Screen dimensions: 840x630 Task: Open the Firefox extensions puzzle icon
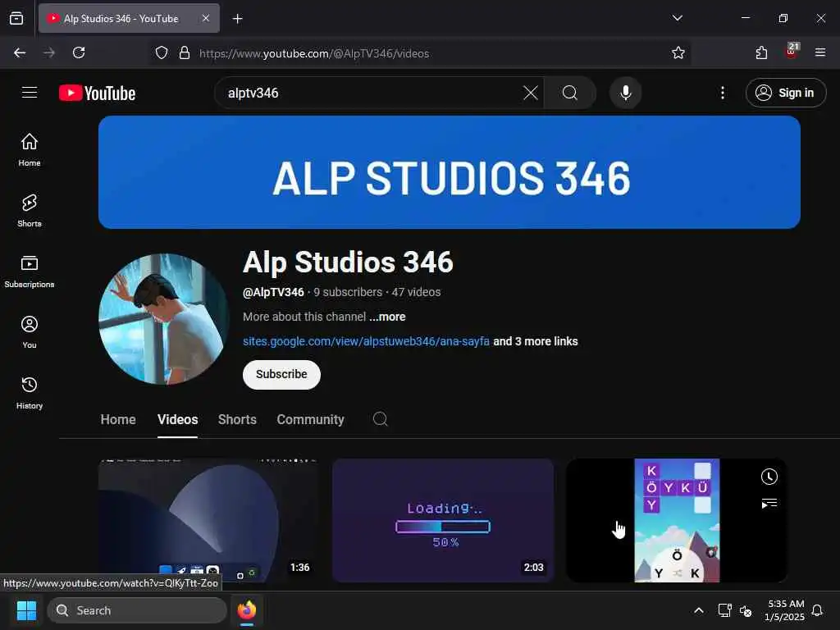pyautogui.click(x=761, y=52)
